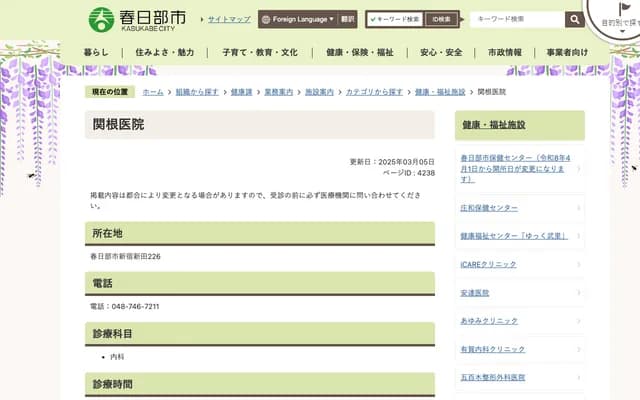Click the chevron next to 庄和保健センター
The image size is (640, 400).
coord(578,208)
